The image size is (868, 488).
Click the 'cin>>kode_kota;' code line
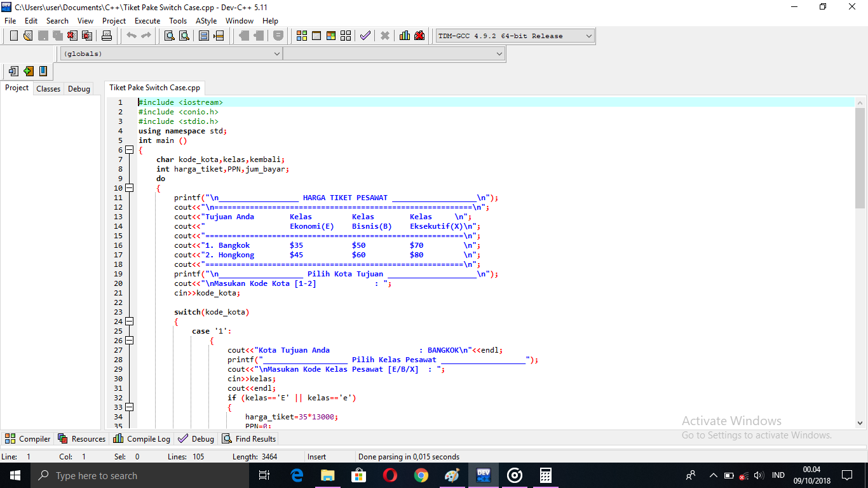207,293
